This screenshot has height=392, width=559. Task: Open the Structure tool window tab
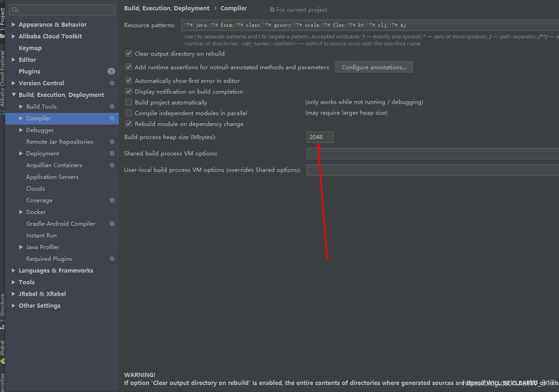click(2, 311)
